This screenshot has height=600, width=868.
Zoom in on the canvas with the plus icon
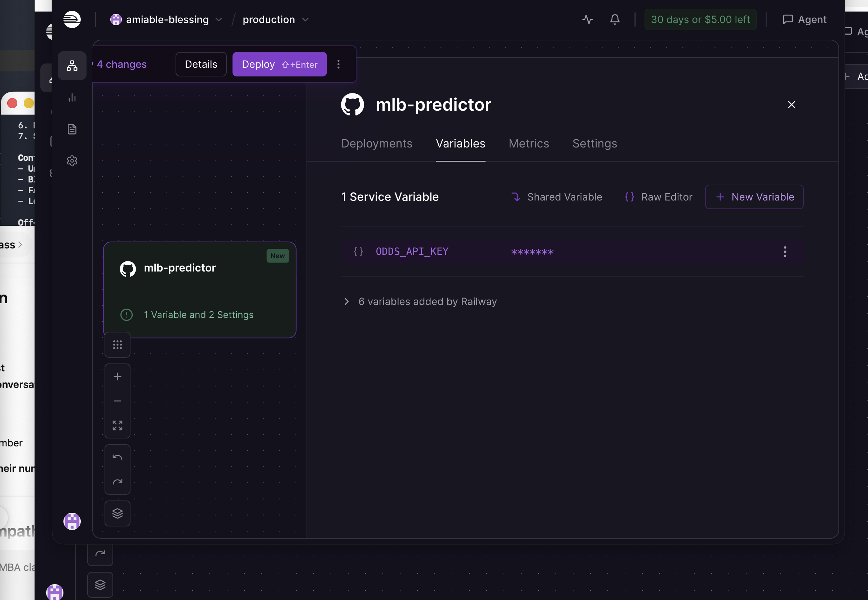117,376
